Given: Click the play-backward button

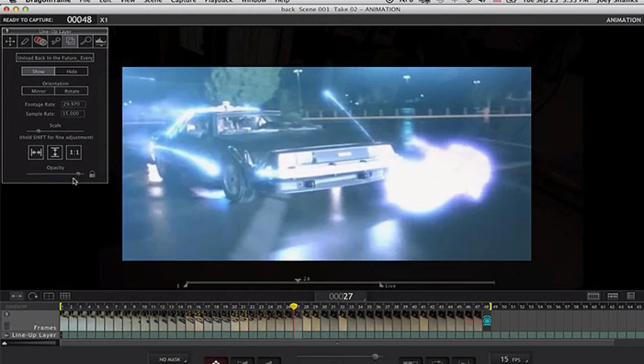Looking at the screenshot, I should pyautogui.click(x=268, y=361).
